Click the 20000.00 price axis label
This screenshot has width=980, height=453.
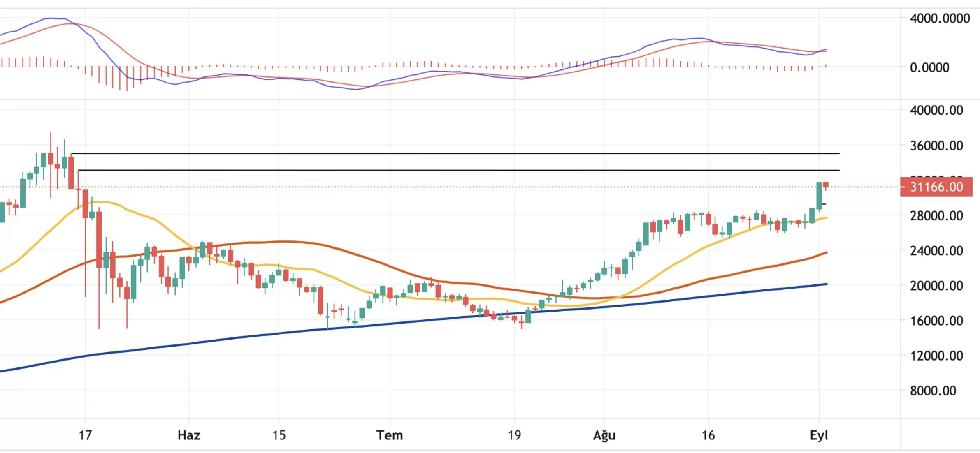point(936,285)
